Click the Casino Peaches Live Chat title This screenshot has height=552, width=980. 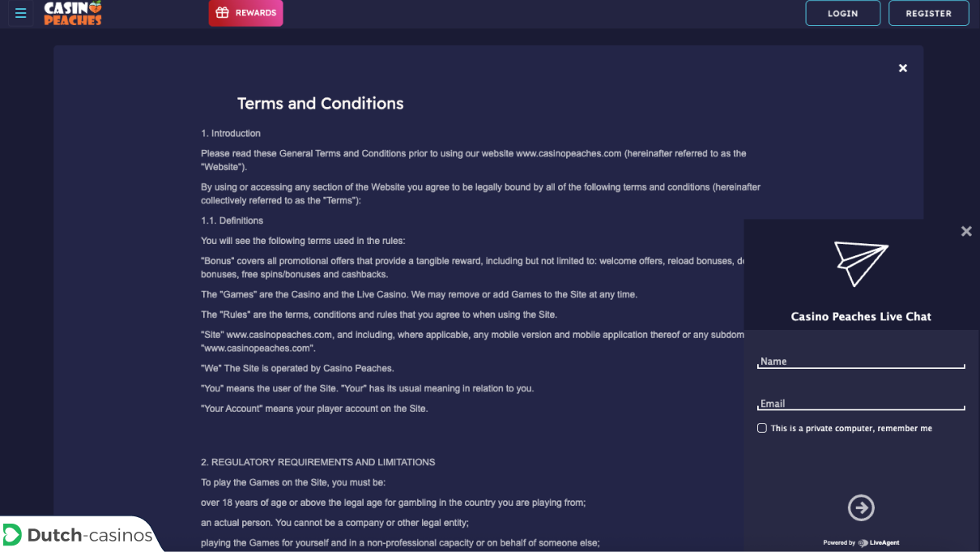click(x=861, y=316)
